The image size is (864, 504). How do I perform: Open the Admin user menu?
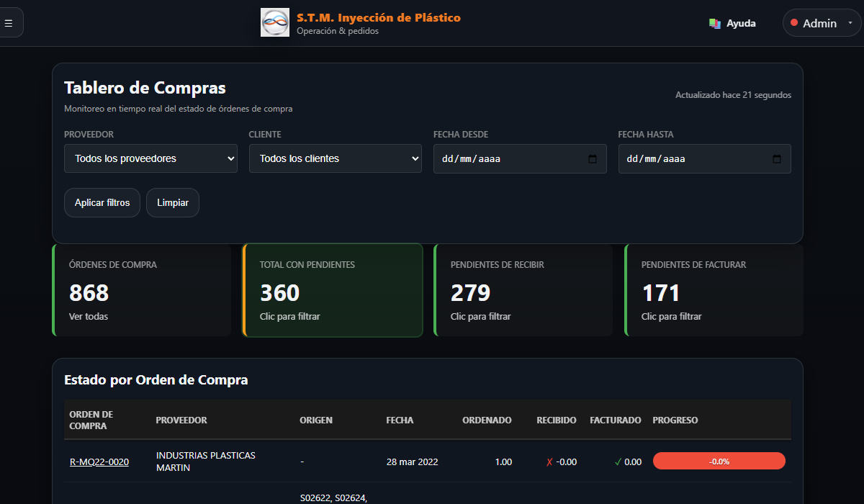coord(821,22)
